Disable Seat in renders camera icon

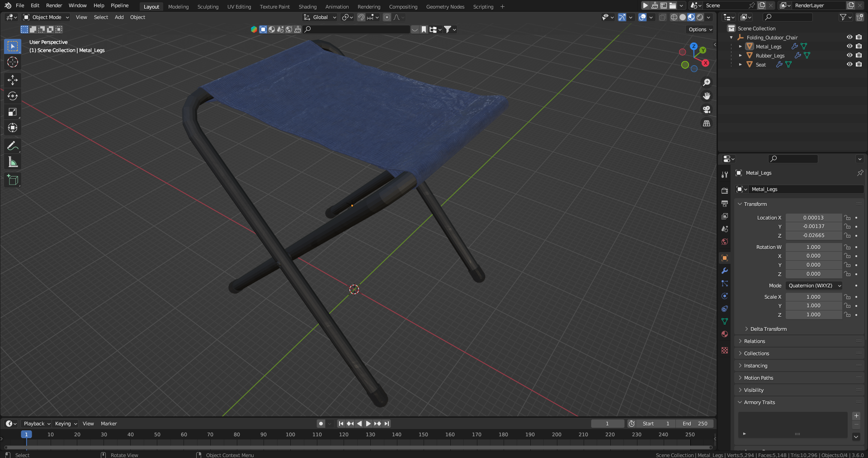pos(859,64)
